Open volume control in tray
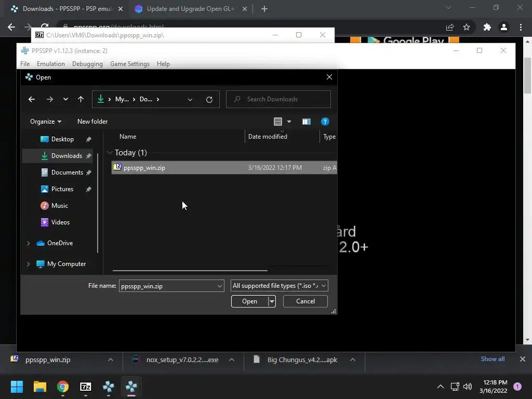This screenshot has height=399, width=532. pos(468,387)
